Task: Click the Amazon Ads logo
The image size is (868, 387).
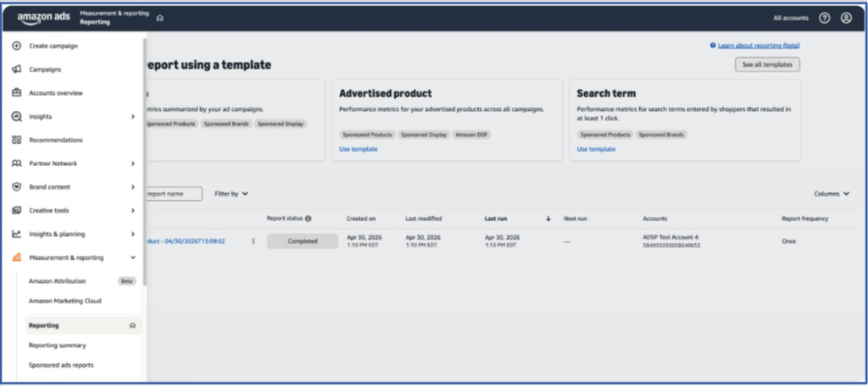Action: 43,18
